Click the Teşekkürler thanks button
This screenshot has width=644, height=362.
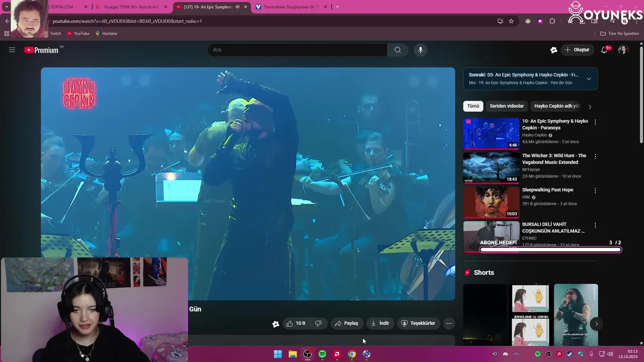tap(419, 323)
